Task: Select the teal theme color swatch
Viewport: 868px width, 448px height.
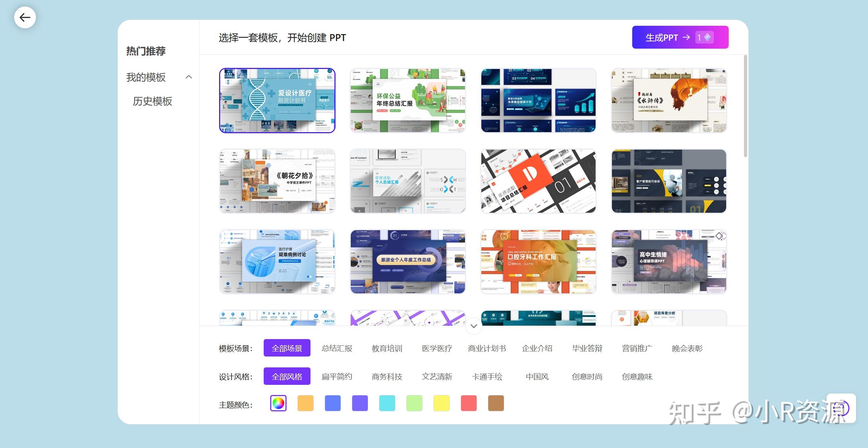Action: click(387, 403)
